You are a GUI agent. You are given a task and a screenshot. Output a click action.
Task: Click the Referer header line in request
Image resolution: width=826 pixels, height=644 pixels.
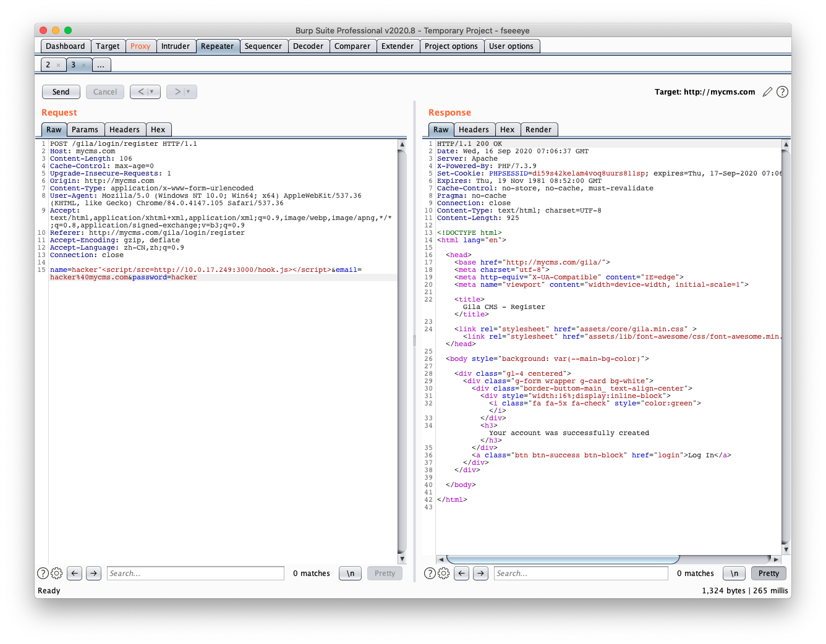click(x=147, y=233)
